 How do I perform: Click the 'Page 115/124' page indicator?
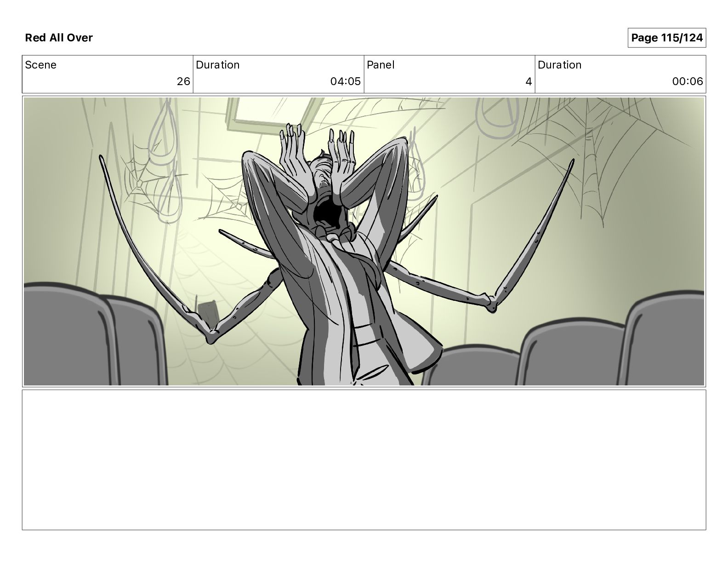(x=666, y=38)
